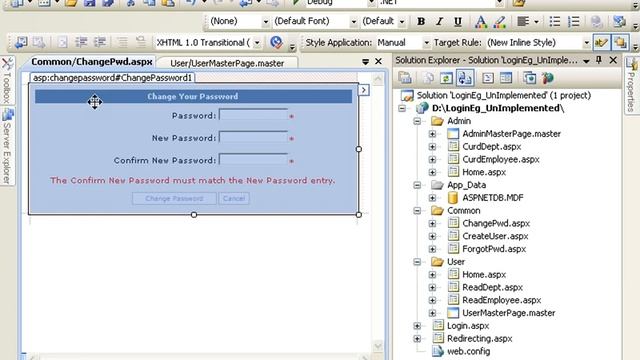Click the Change Password button in designer
The width and height of the screenshot is (640, 360).
point(174,198)
